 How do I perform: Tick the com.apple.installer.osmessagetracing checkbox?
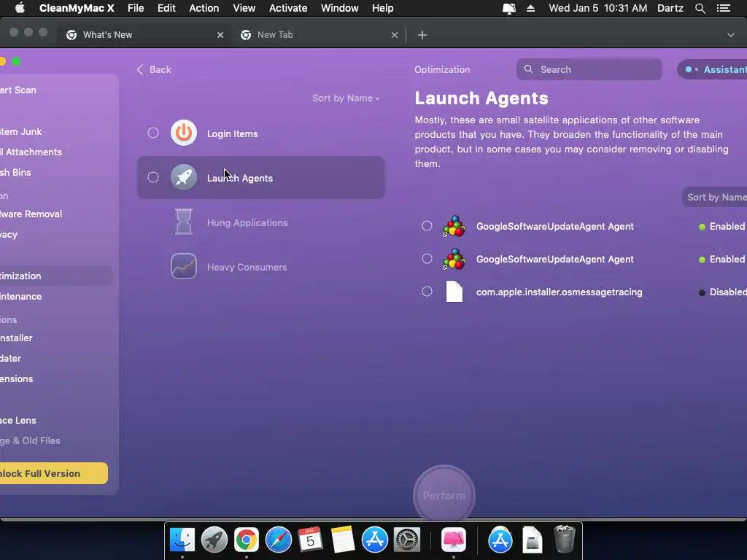pyautogui.click(x=427, y=291)
